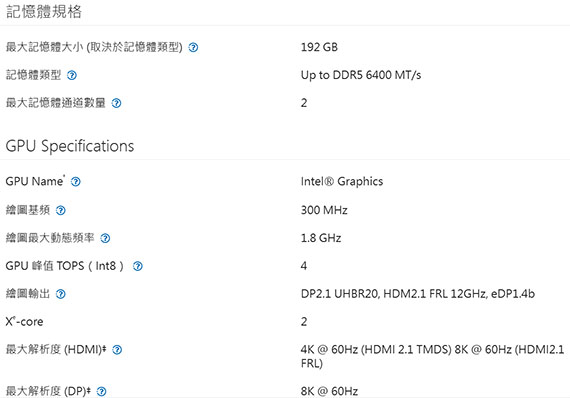Select the 記憶體規格 section heading
This screenshot has width=570, height=398.
44,12
